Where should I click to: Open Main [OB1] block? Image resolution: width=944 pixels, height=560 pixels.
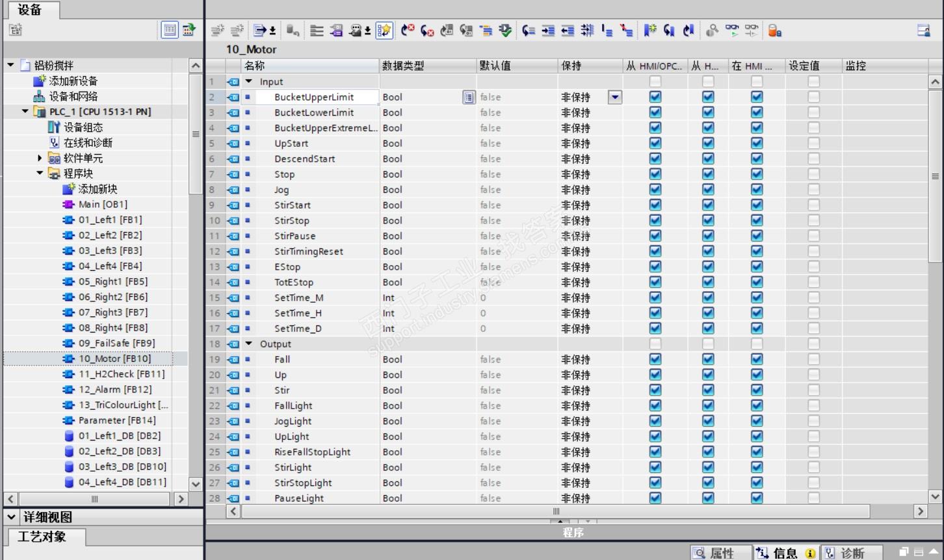click(x=103, y=204)
